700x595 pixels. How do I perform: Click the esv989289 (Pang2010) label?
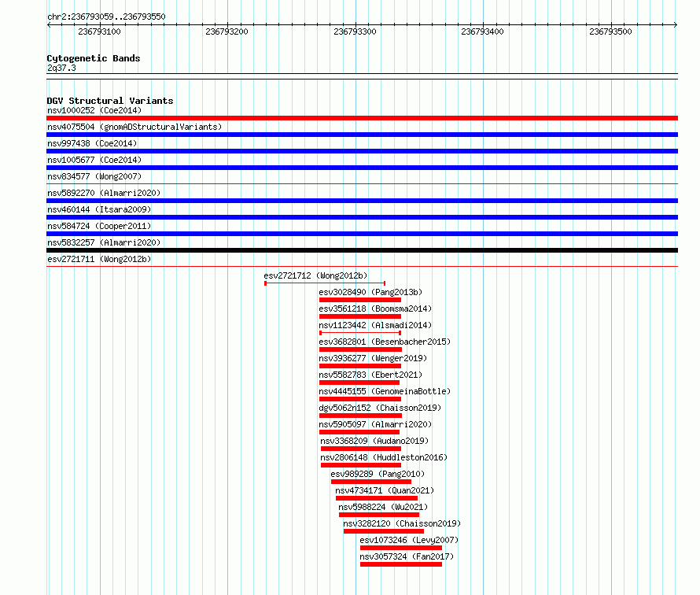(378, 474)
